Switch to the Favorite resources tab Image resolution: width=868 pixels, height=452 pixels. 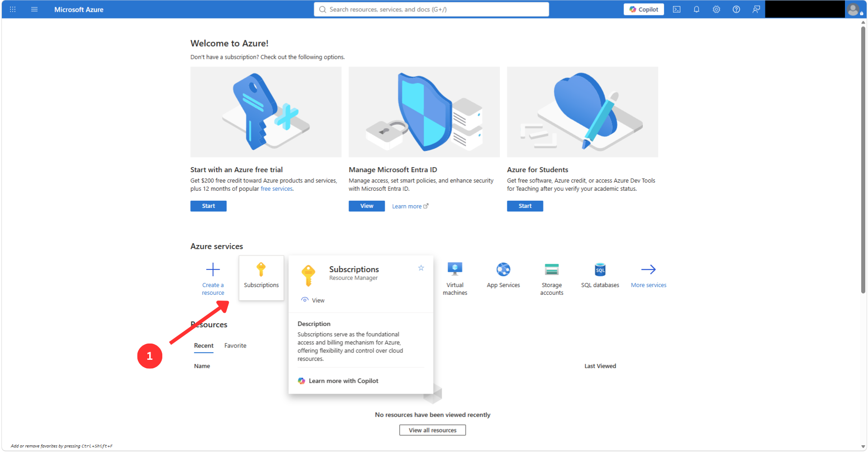(235, 346)
